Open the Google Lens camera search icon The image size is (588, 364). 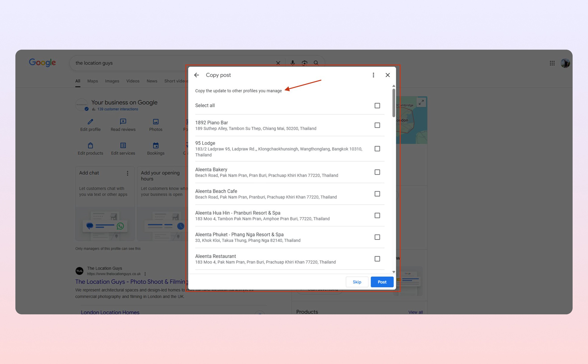coord(304,63)
